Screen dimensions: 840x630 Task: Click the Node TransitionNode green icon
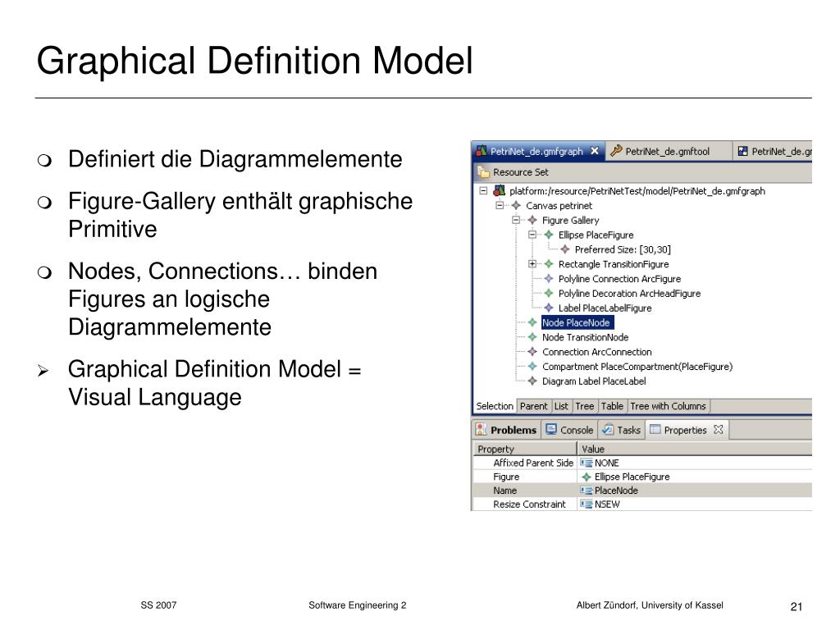[x=532, y=337]
